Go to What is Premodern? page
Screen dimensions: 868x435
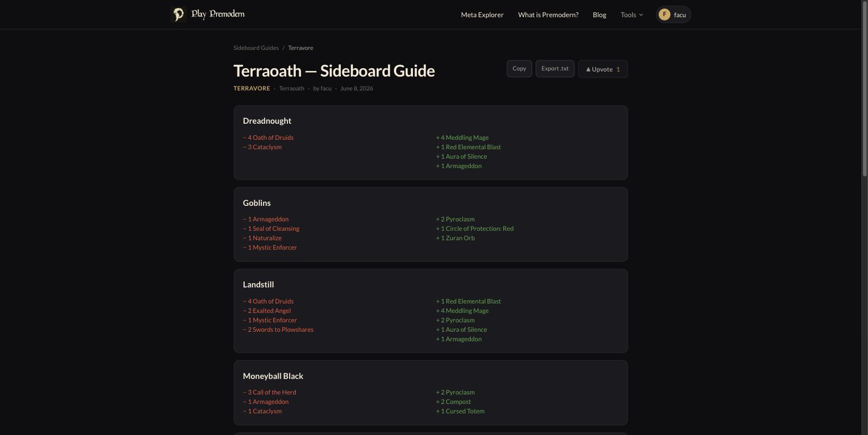tap(548, 15)
